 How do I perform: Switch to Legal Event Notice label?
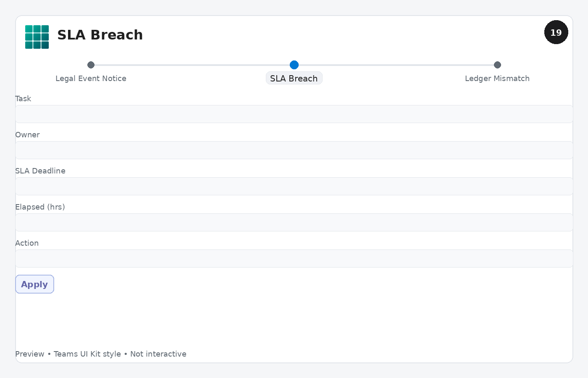click(x=91, y=79)
